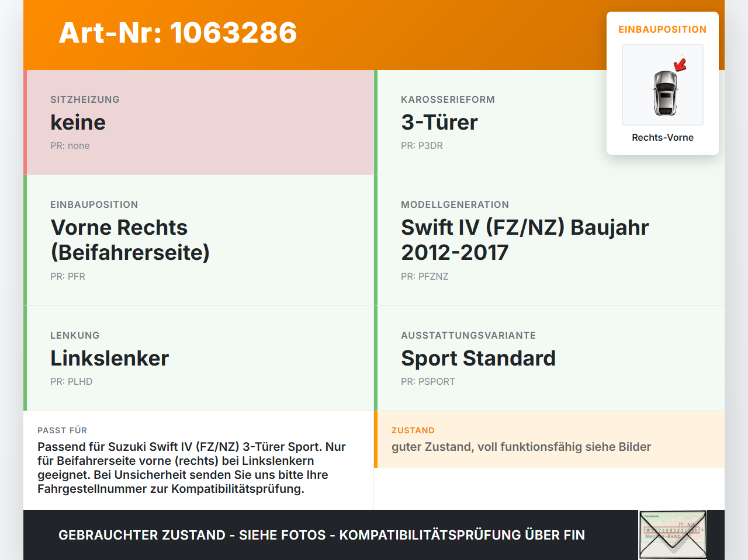The image size is (748, 560).
Task: Click the sticker thumbnail in the footer
Action: [x=673, y=535]
